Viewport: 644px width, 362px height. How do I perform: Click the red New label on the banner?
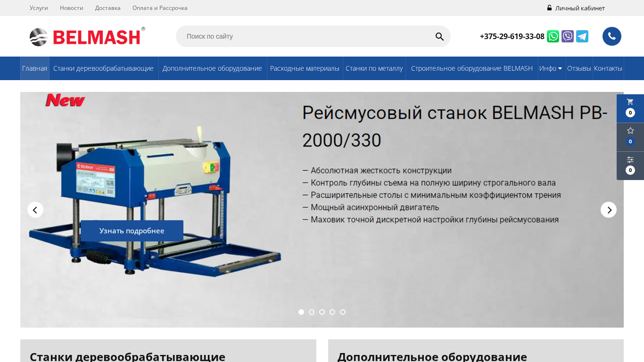pyautogui.click(x=65, y=100)
